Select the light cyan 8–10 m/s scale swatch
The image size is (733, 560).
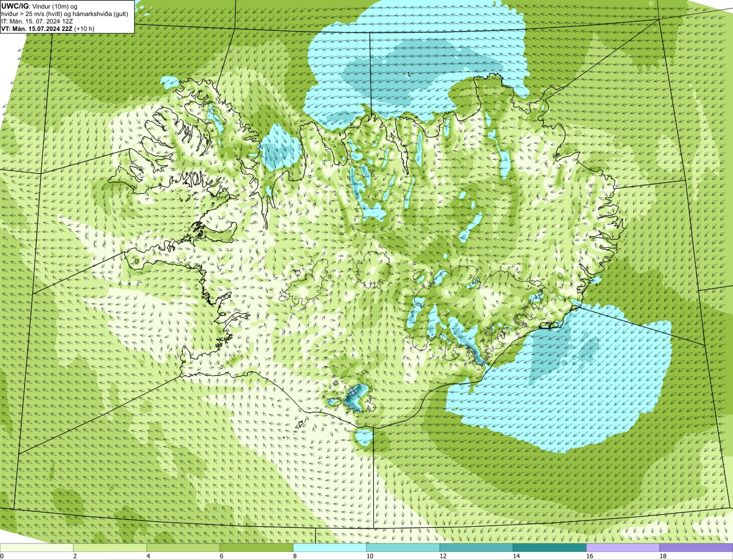click(x=330, y=548)
